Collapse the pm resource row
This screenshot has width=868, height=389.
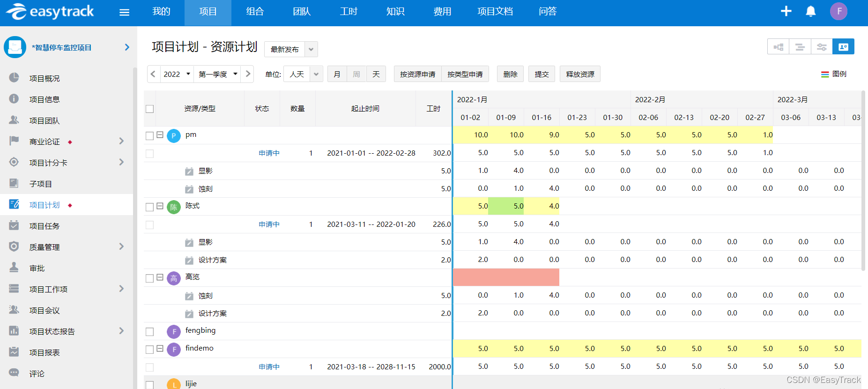160,135
